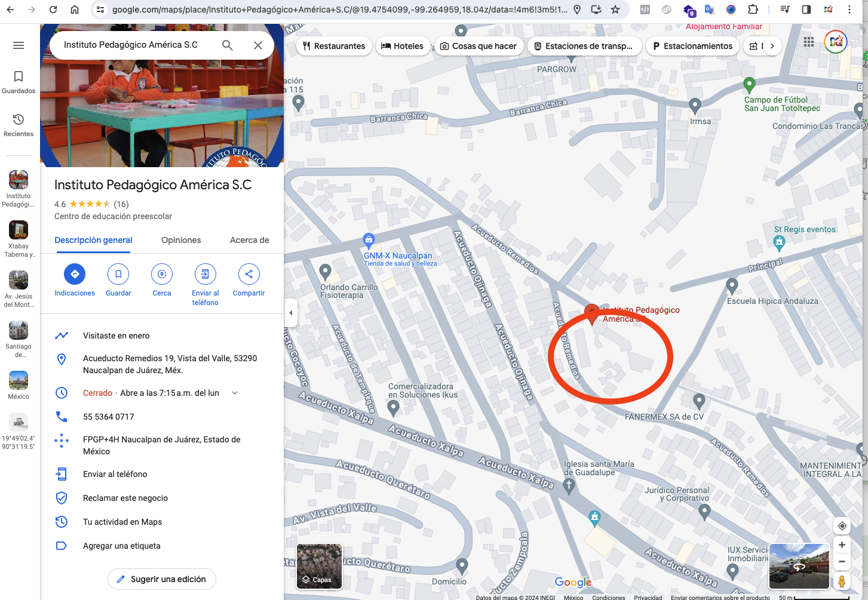Collapse the side panel arrow

[x=291, y=312]
